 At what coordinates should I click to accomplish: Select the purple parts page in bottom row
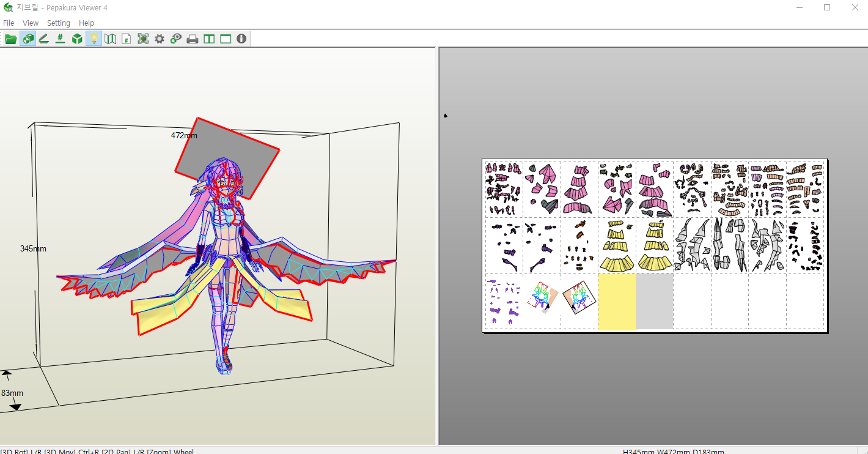coord(504,301)
